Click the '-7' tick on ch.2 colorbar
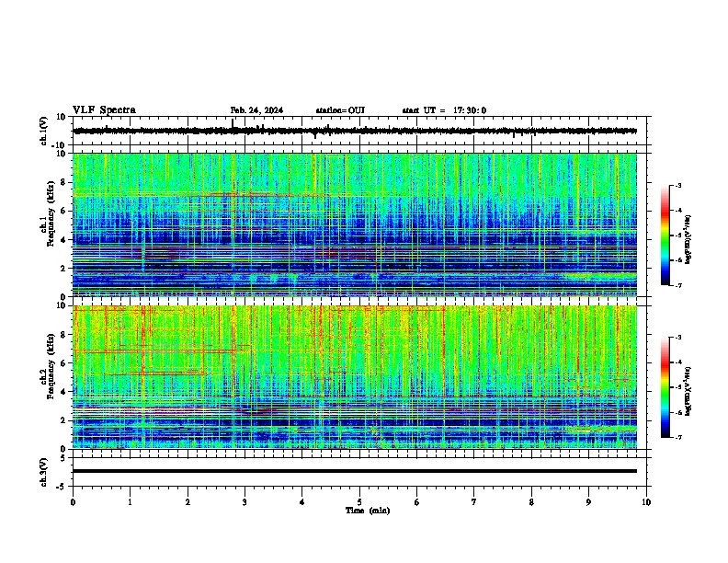728x563 pixels. coord(677,437)
